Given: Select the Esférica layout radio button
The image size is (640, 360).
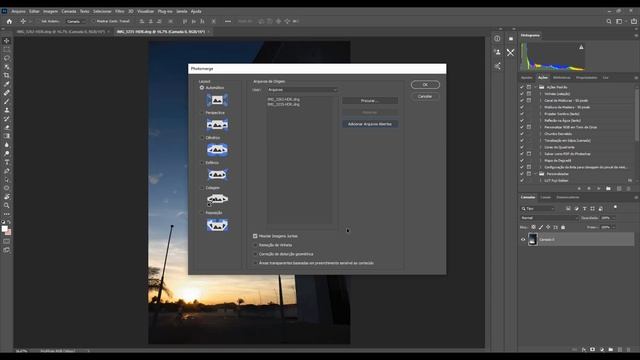Looking at the screenshot, I should tap(202, 163).
